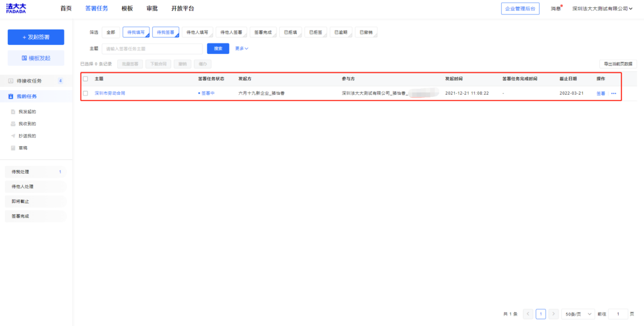
Task: Open the 深圳法大大测试有限公司 account dropdown
Action: click(602, 9)
